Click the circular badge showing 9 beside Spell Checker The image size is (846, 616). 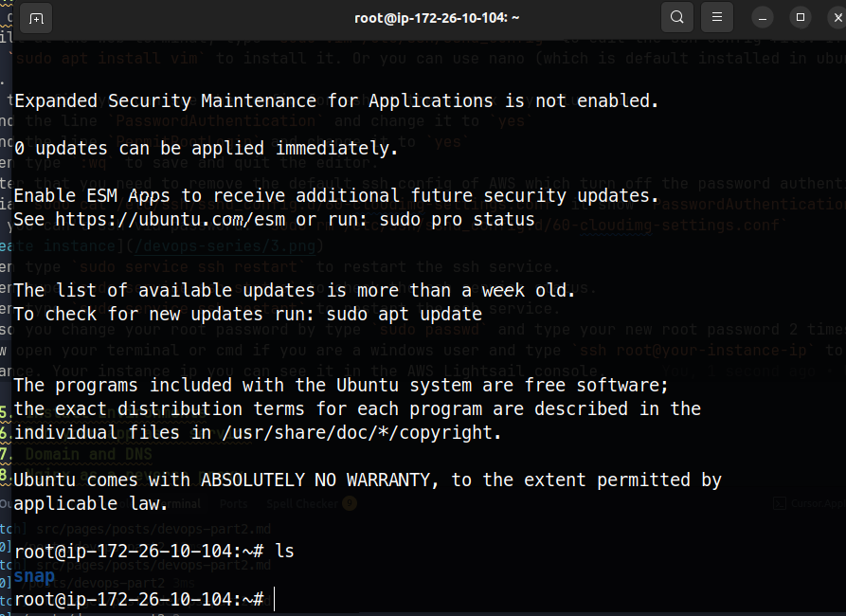[349, 504]
